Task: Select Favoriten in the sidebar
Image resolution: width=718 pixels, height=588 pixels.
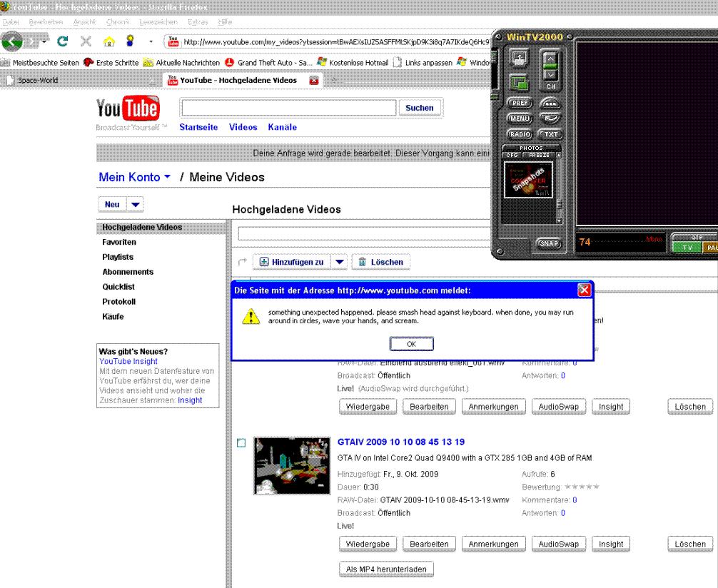Action: pyautogui.click(x=119, y=242)
